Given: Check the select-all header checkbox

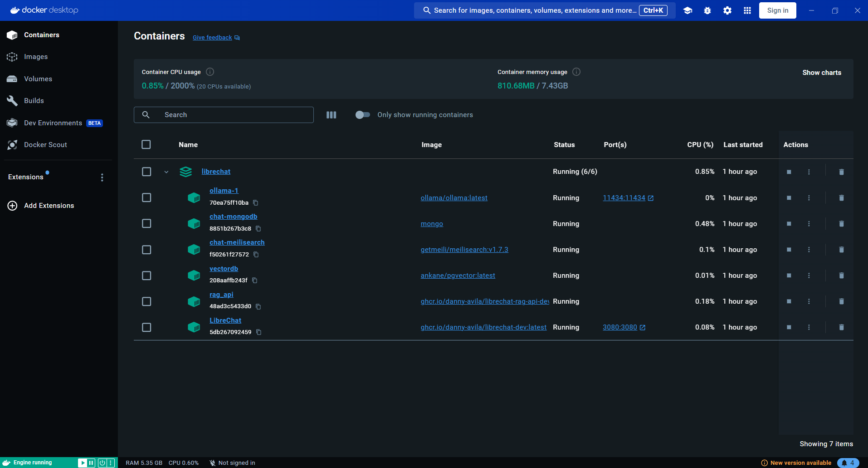Looking at the screenshot, I should click(x=146, y=144).
